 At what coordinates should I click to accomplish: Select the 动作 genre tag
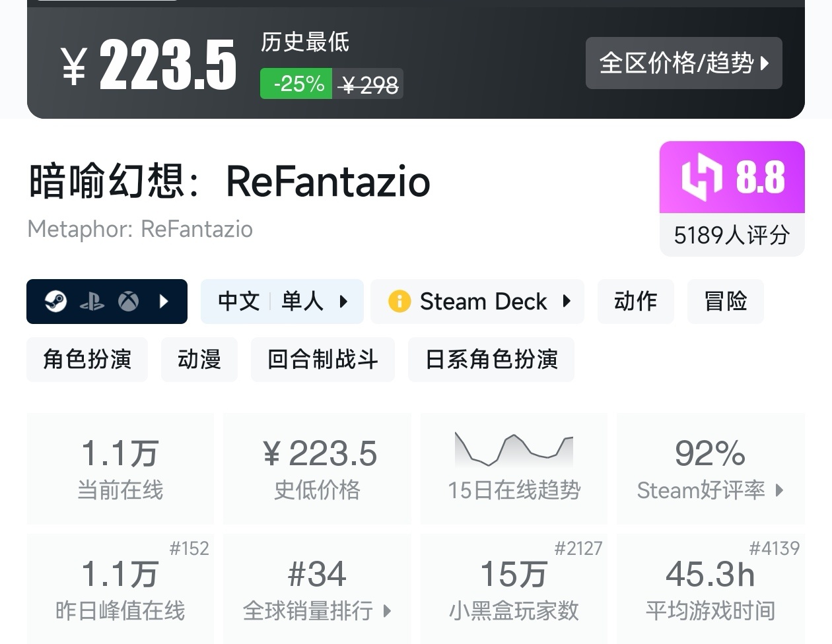(x=635, y=302)
